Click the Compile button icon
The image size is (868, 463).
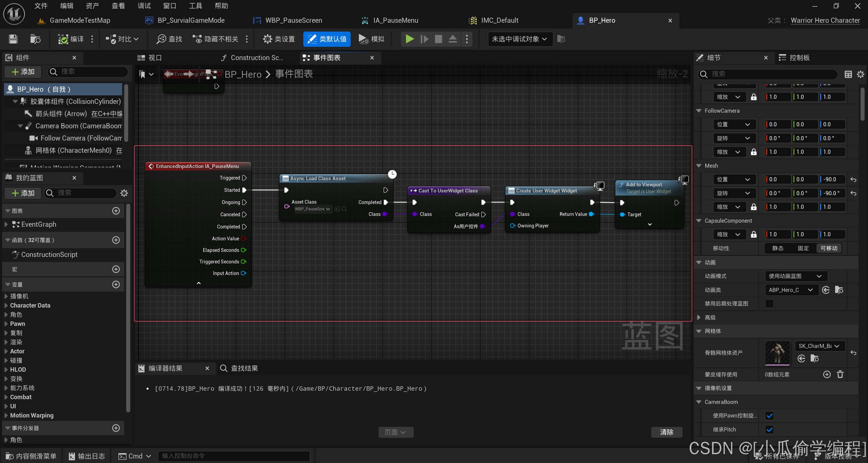[63, 39]
